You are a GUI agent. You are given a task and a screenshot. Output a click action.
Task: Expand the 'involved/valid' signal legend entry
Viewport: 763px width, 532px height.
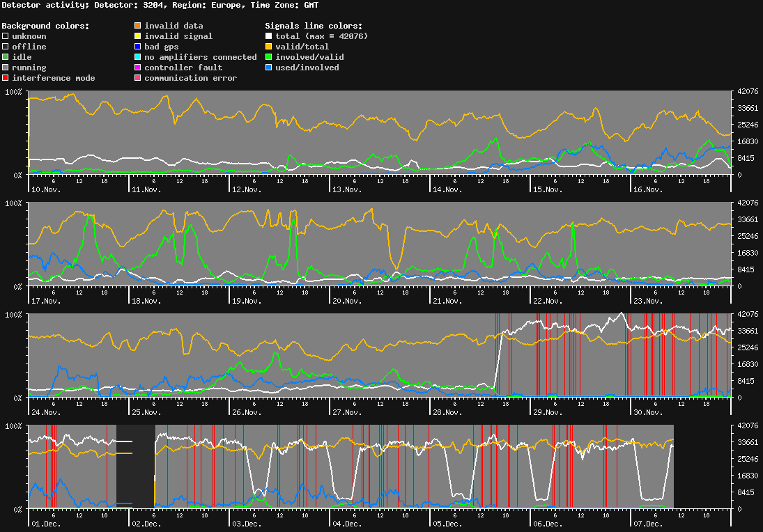[268, 56]
